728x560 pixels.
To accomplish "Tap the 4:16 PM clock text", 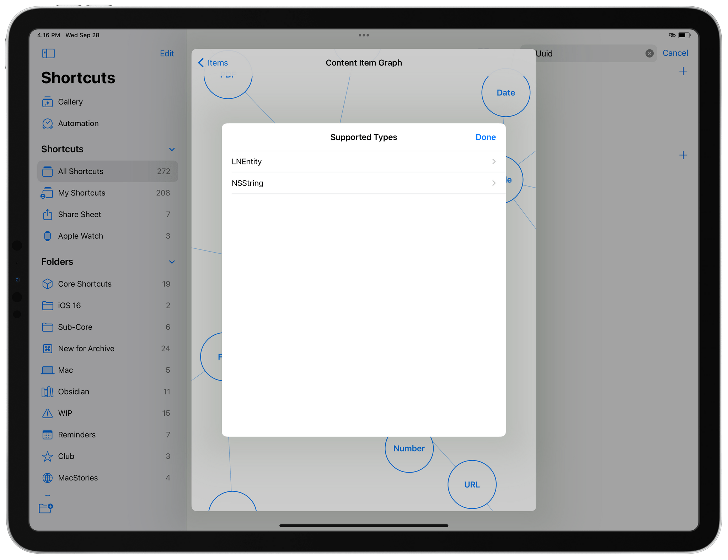I will coord(49,35).
